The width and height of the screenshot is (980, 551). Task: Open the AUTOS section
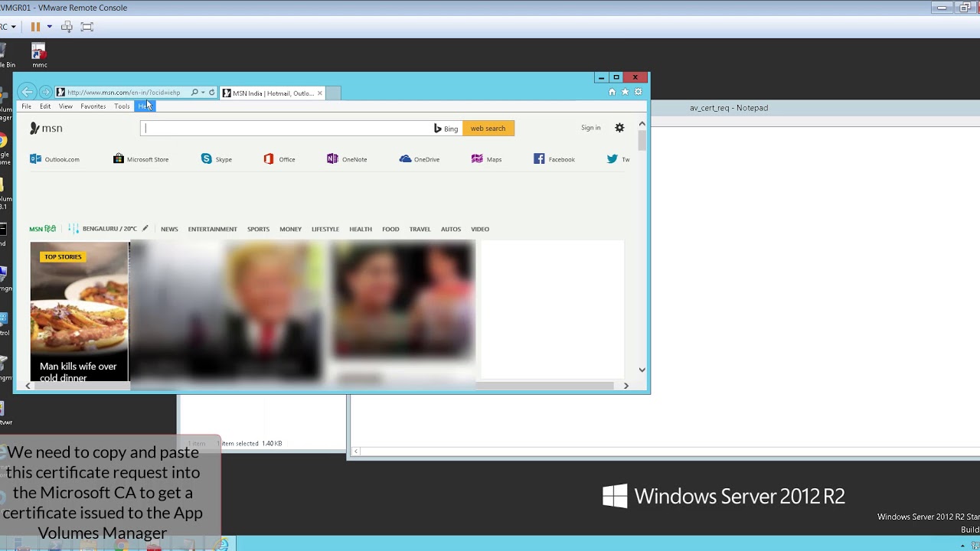(451, 229)
